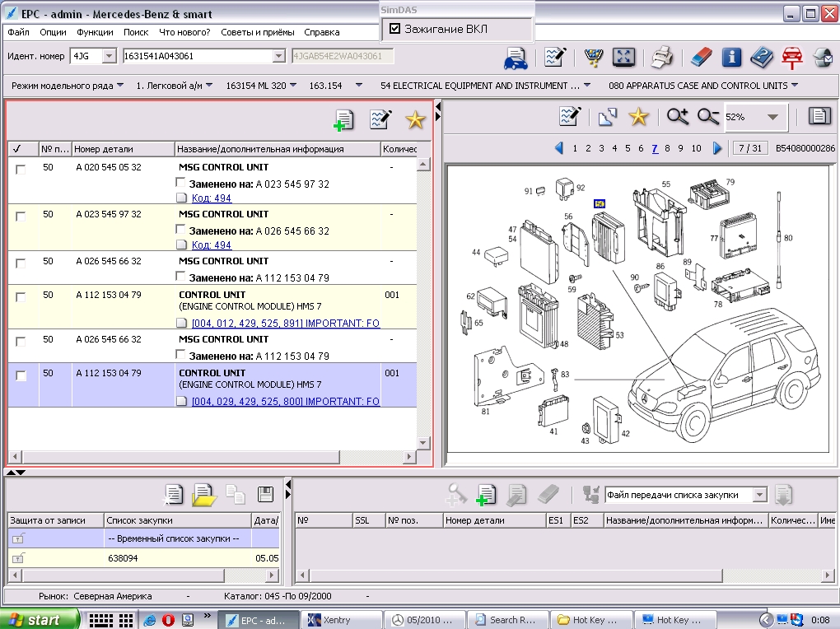Click the parts list vertical scrollbar down arrow
This screenshot has height=629, width=840.
click(x=423, y=443)
